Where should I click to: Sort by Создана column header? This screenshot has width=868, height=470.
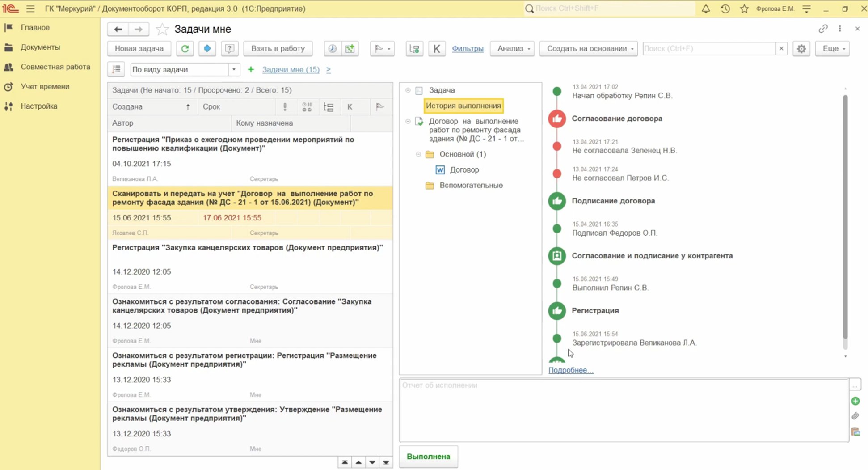[152, 106]
